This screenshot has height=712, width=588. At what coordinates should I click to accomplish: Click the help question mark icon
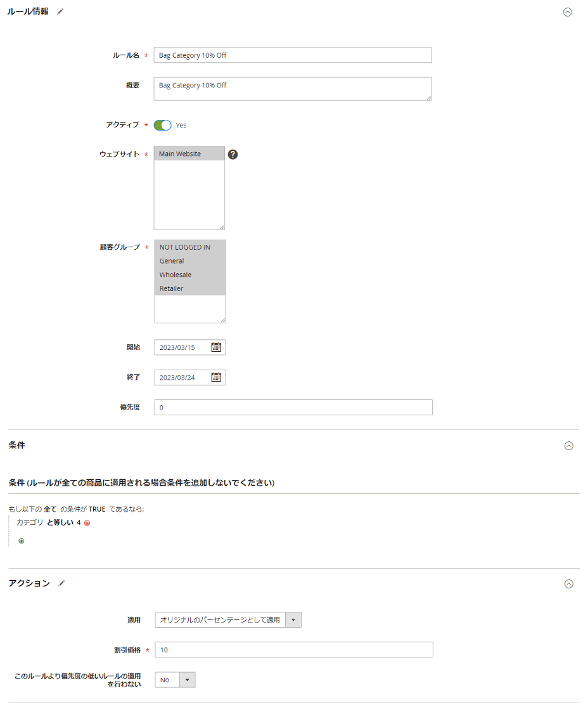[233, 154]
